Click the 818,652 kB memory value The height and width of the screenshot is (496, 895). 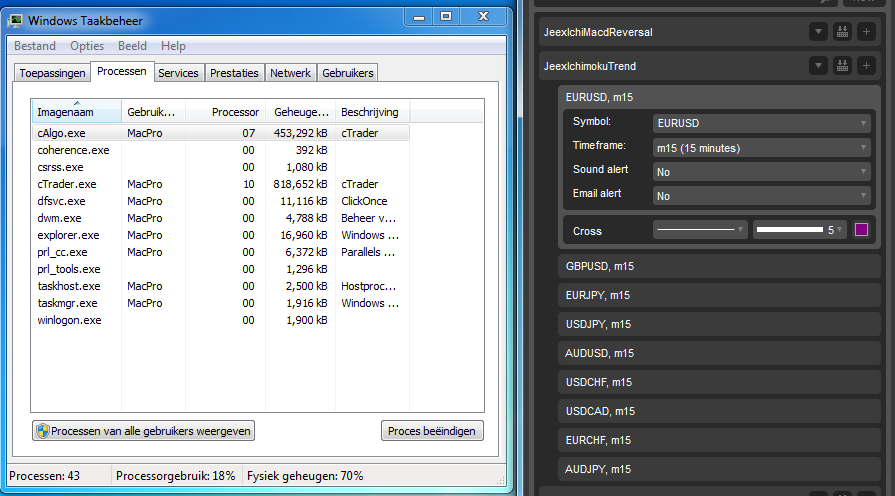point(300,184)
